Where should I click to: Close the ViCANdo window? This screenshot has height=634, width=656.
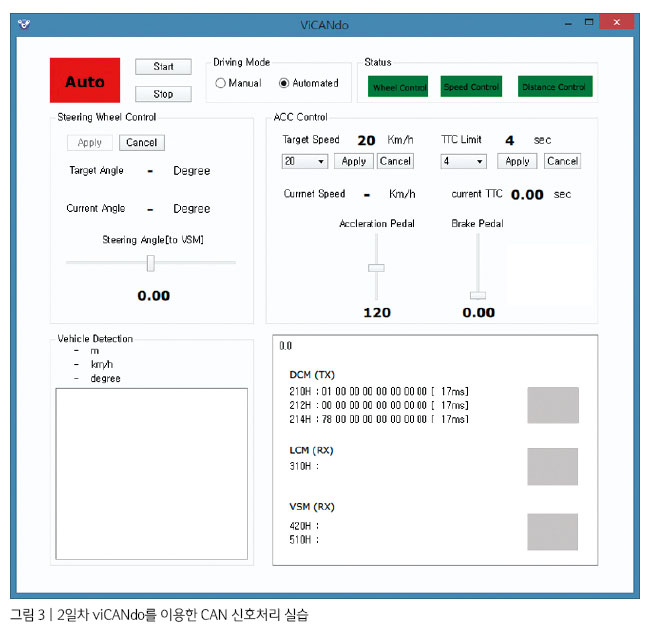(x=617, y=22)
